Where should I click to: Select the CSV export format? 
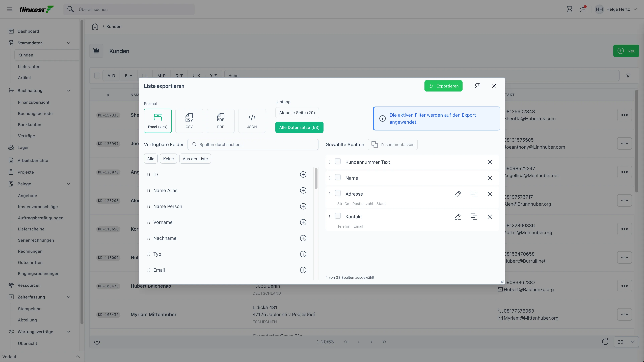tap(189, 121)
